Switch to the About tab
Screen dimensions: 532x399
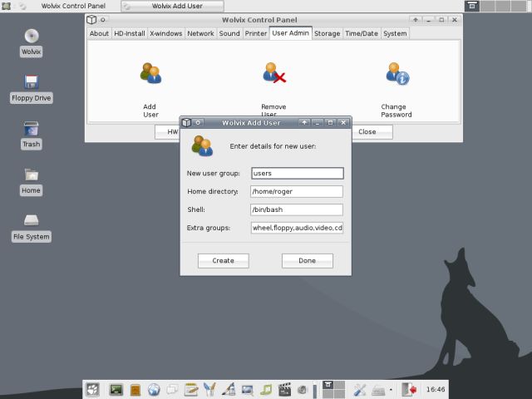(99, 33)
